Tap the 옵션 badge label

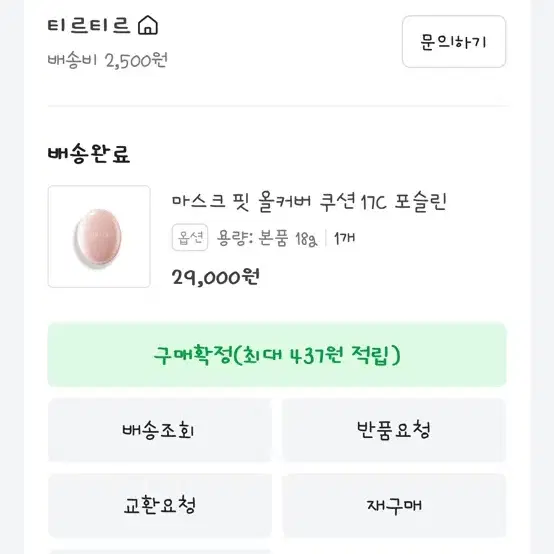190,237
